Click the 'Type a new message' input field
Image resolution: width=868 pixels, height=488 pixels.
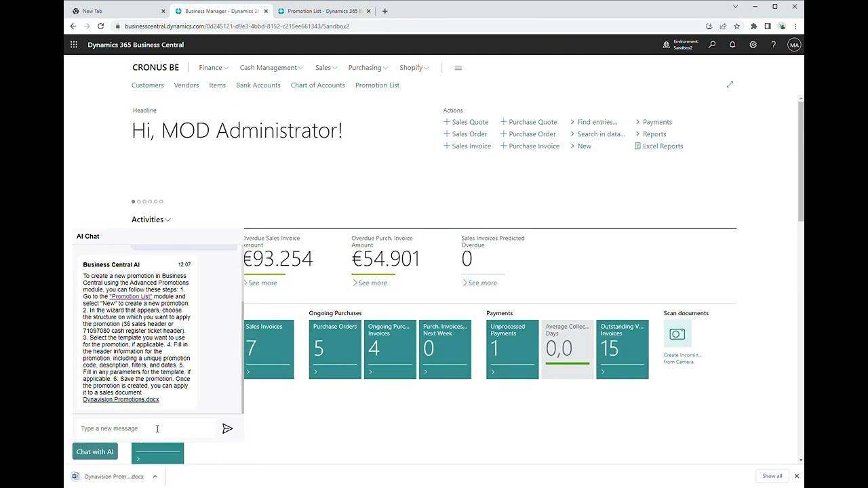click(122, 428)
